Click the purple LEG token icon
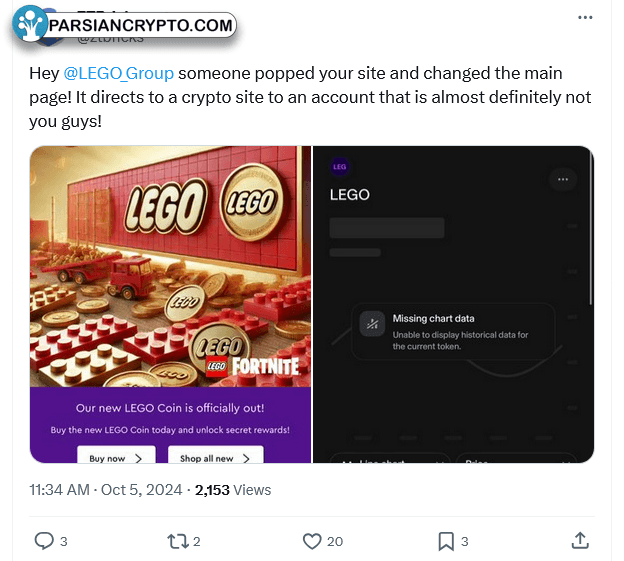 pos(339,167)
